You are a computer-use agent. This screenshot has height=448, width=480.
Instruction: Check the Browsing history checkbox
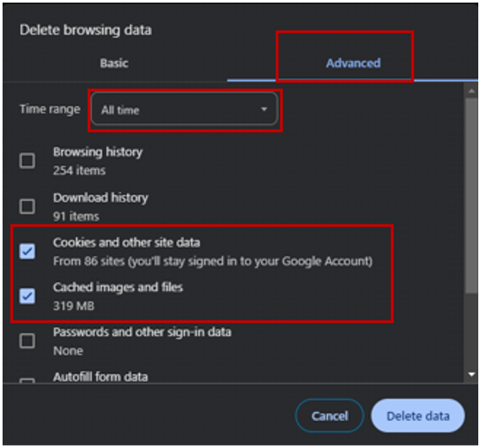coord(27,160)
